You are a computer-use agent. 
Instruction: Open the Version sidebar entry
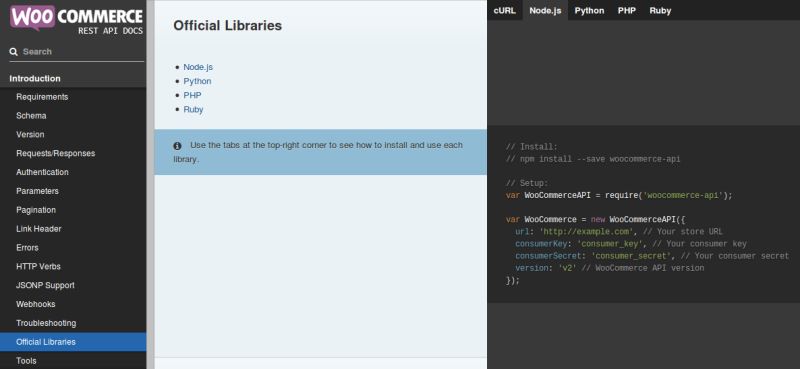point(73,135)
